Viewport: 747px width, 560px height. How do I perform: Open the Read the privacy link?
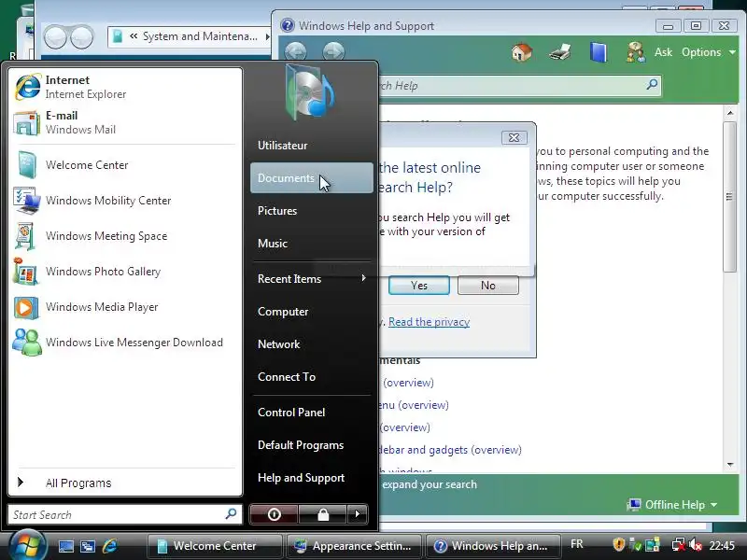[429, 322]
